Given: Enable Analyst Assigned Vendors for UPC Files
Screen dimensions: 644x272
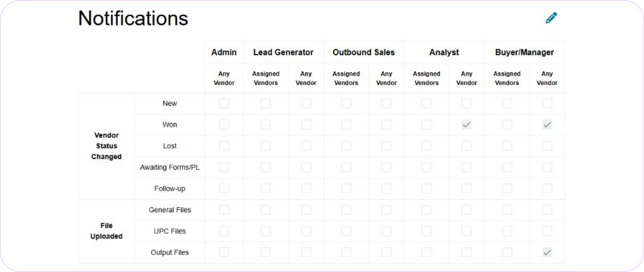Looking at the screenshot, I should (x=426, y=231).
